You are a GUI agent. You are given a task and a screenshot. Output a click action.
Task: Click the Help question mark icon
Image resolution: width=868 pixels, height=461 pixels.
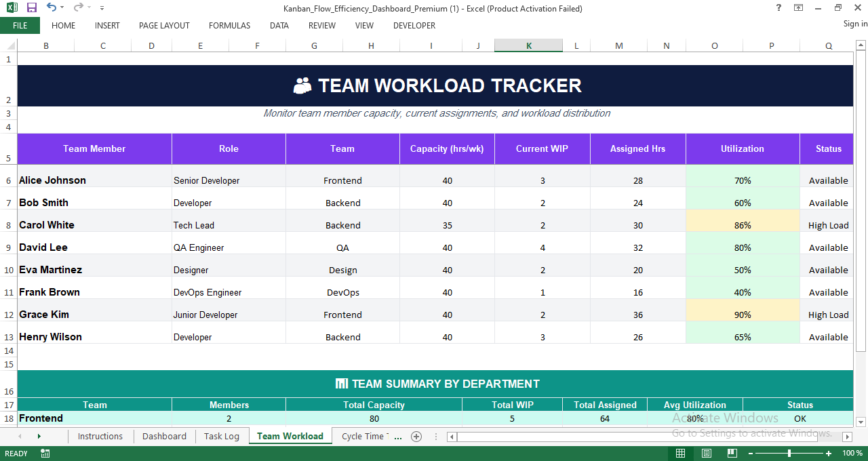[778, 8]
